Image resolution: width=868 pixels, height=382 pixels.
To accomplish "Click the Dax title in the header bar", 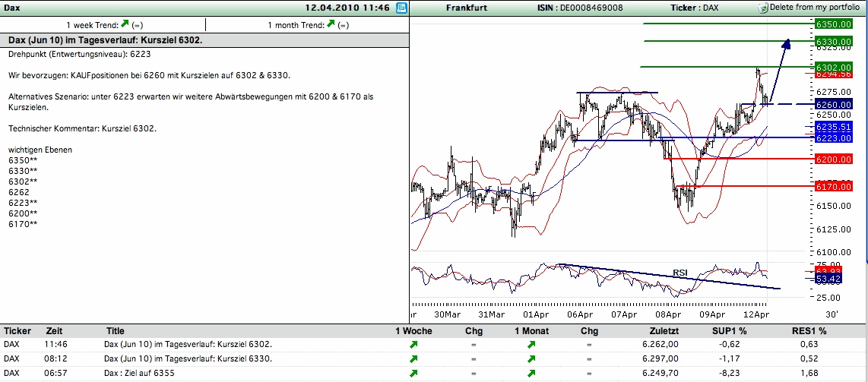I will click(11, 8).
